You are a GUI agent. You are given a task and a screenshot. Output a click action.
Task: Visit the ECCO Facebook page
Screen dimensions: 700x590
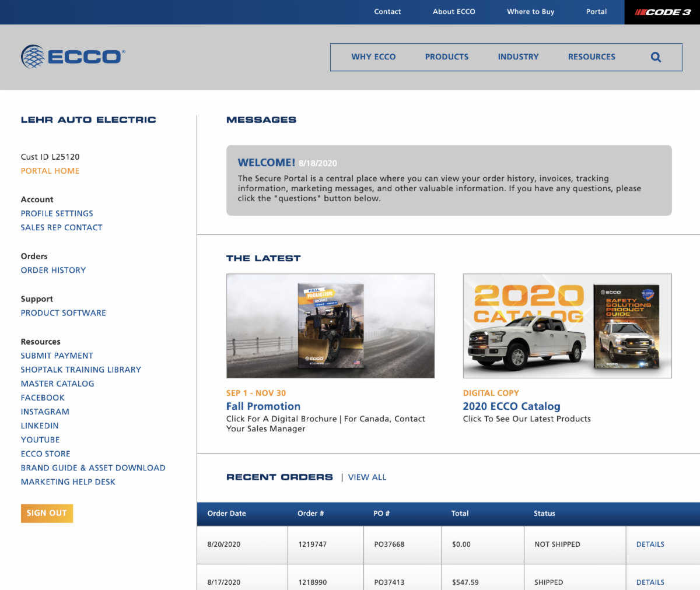(x=43, y=397)
